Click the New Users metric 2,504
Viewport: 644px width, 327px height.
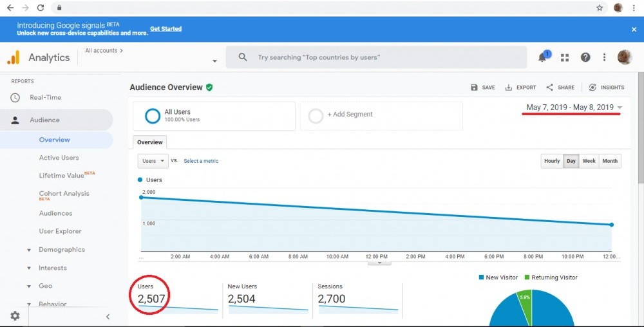click(241, 299)
